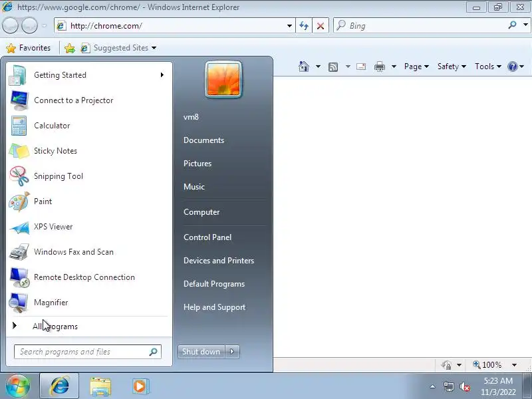Launch Paint

(x=89, y=201)
